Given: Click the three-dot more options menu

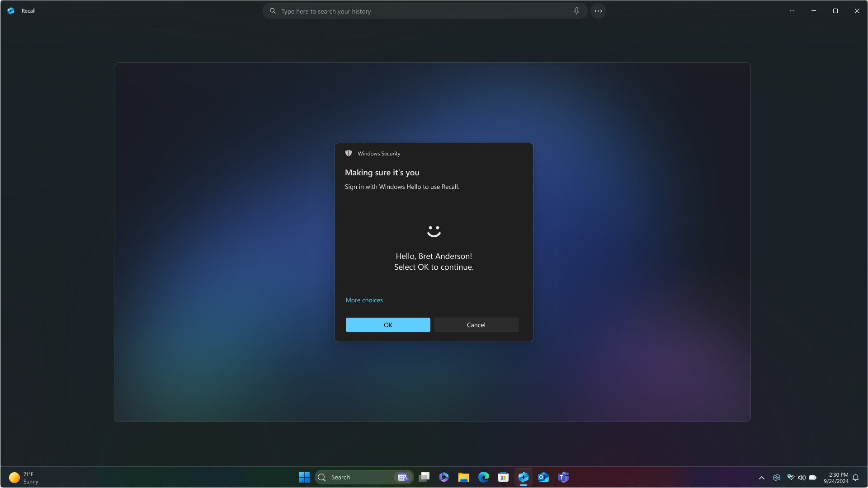Looking at the screenshot, I should click(792, 11).
